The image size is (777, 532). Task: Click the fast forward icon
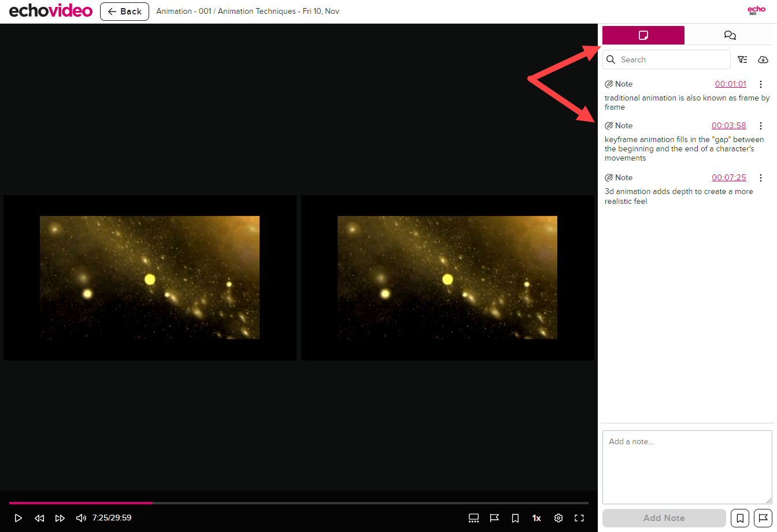coord(60,518)
